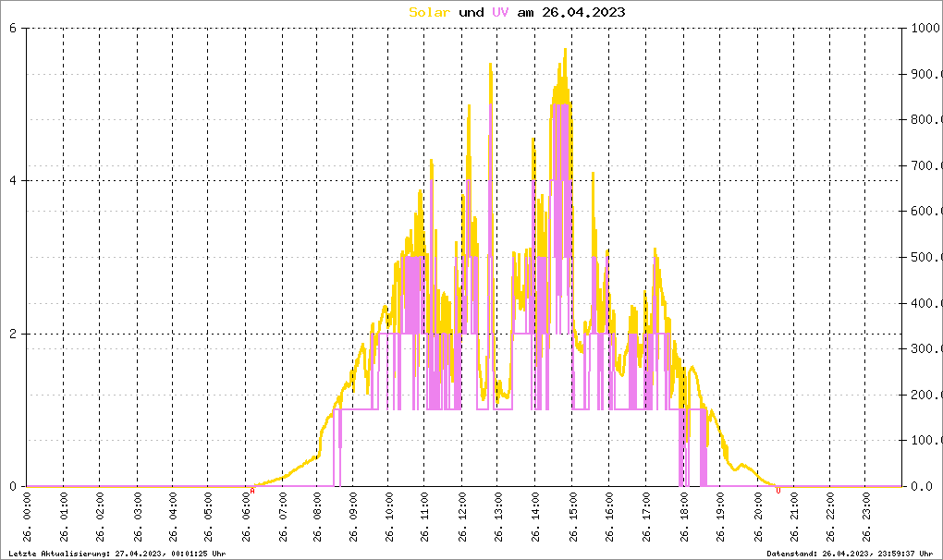Click the right axis value 1000
This screenshot has width=943, height=560.
(x=923, y=28)
